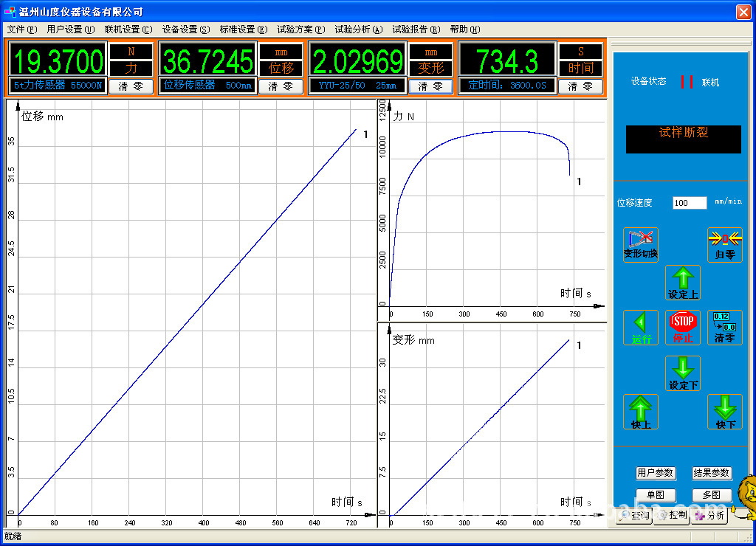Switch to the 查询 tab

pos(633,516)
